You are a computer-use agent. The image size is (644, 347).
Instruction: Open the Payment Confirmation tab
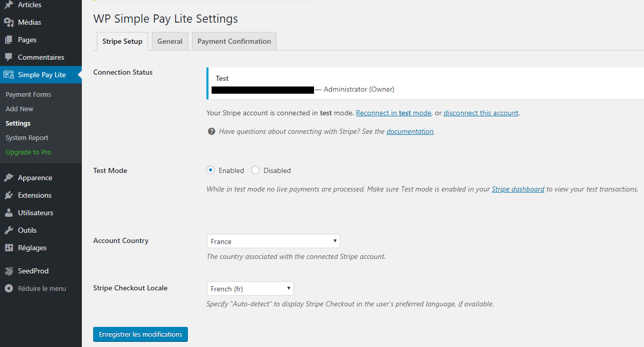pos(234,41)
